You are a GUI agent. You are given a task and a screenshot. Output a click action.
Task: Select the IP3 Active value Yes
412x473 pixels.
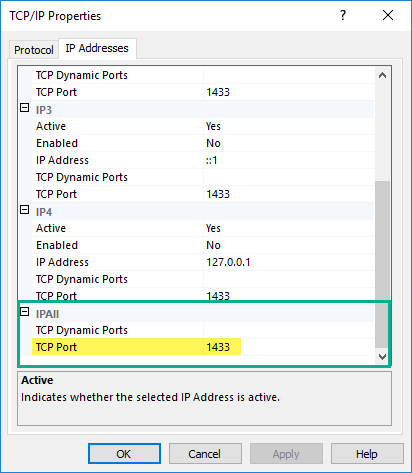pyautogui.click(x=213, y=126)
